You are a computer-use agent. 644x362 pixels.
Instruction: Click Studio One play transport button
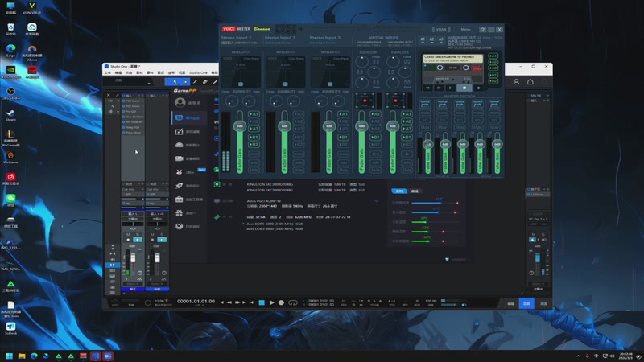(x=271, y=303)
